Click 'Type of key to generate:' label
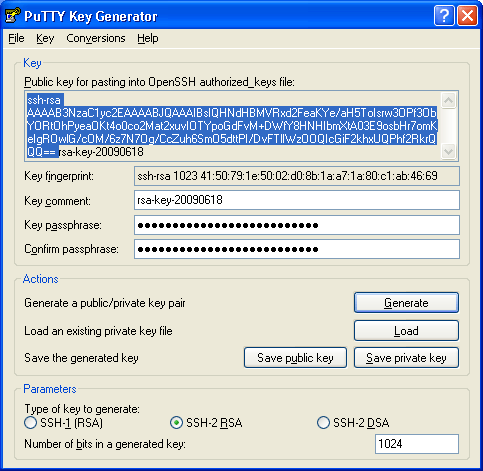This screenshot has width=483, height=471. 82,409
